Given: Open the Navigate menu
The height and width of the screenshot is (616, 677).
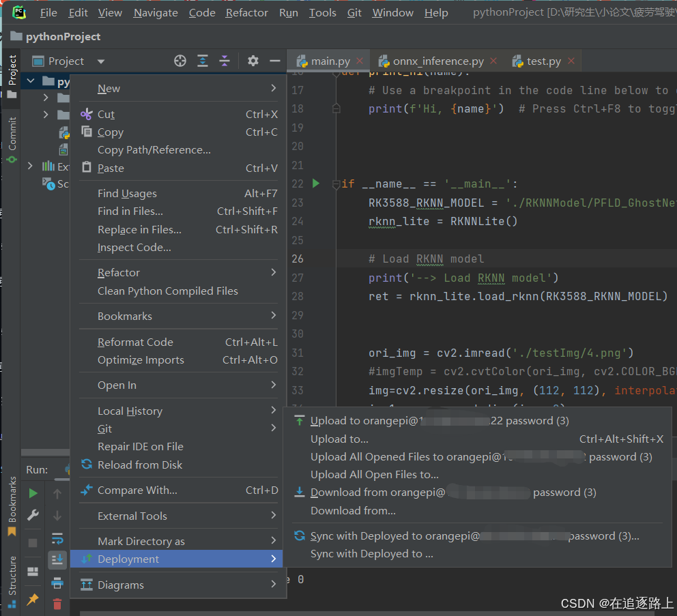Looking at the screenshot, I should 156,13.
